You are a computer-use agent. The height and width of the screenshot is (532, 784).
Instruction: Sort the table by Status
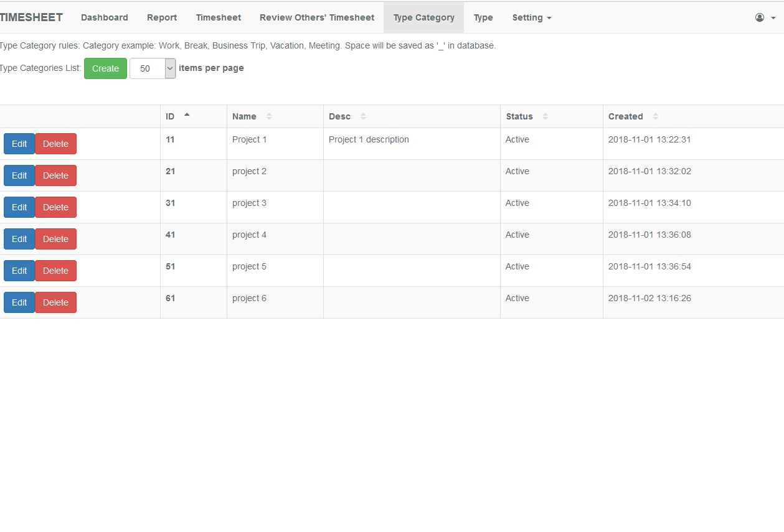click(545, 116)
